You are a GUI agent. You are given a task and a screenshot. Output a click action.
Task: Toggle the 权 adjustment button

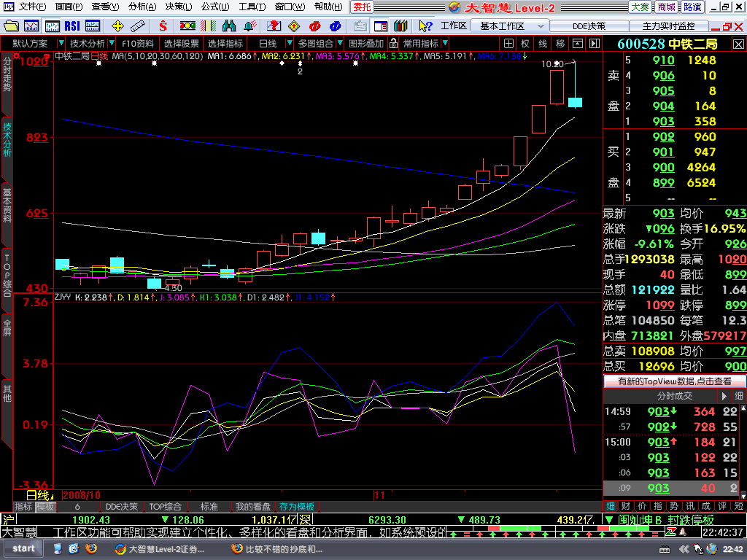point(525,44)
